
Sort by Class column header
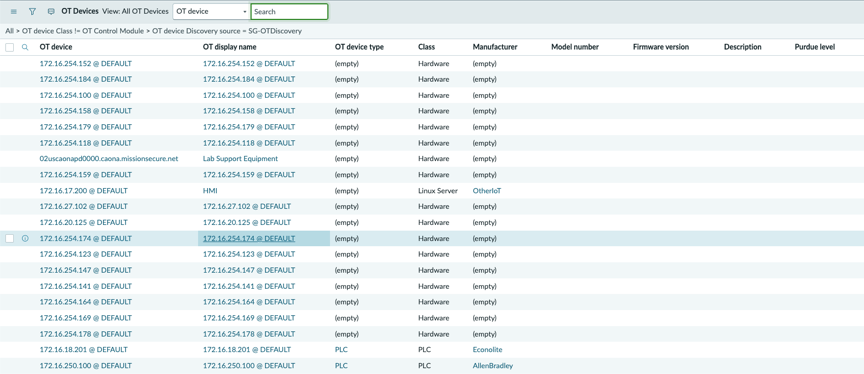coord(426,47)
